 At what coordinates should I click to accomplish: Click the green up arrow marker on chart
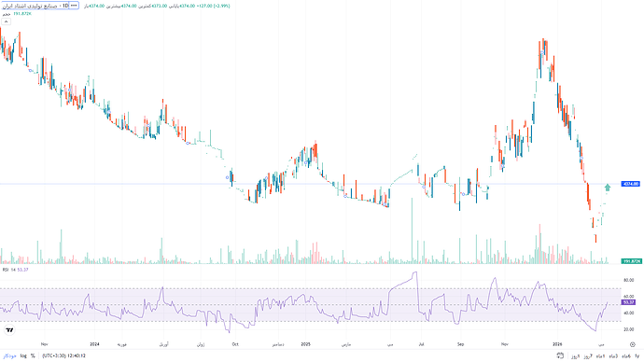click(608, 188)
